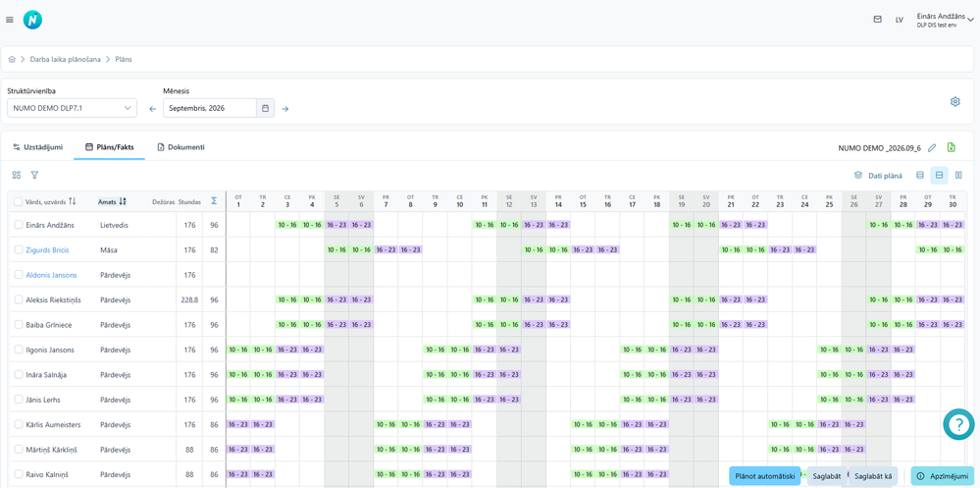Click the sigma sum column header

click(214, 201)
